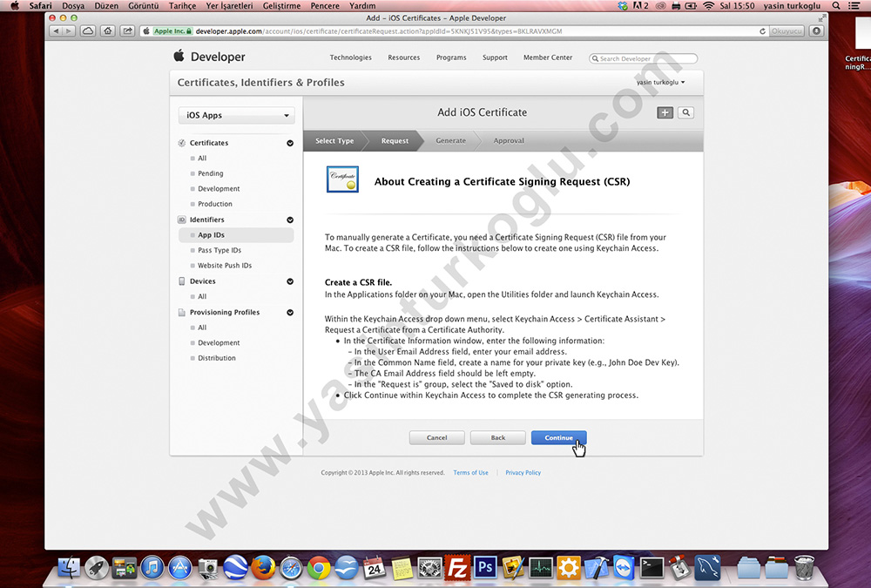This screenshot has height=588, width=871.
Task: Open the Geliştirme menu in menu bar
Action: pyautogui.click(x=281, y=5)
